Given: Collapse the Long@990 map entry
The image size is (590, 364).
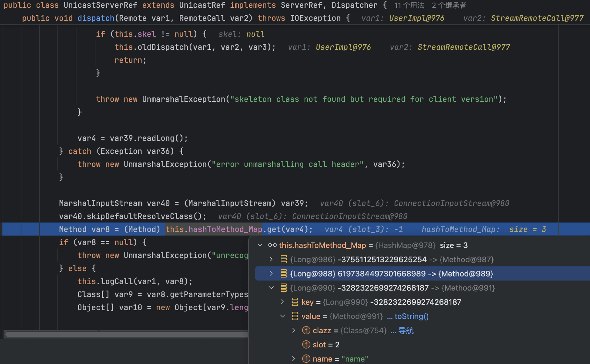Looking at the screenshot, I should coord(271,288).
